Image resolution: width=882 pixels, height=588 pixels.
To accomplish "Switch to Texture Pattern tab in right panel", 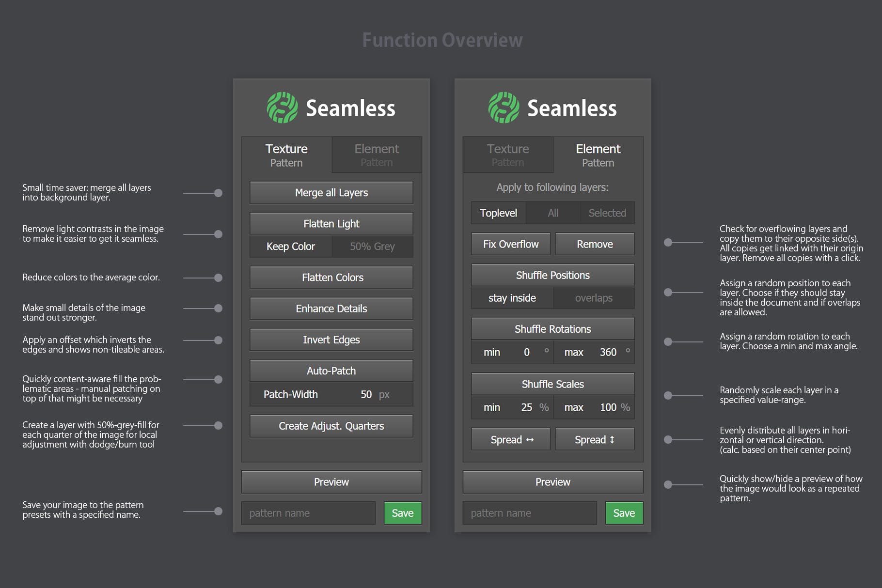I will pyautogui.click(x=507, y=155).
